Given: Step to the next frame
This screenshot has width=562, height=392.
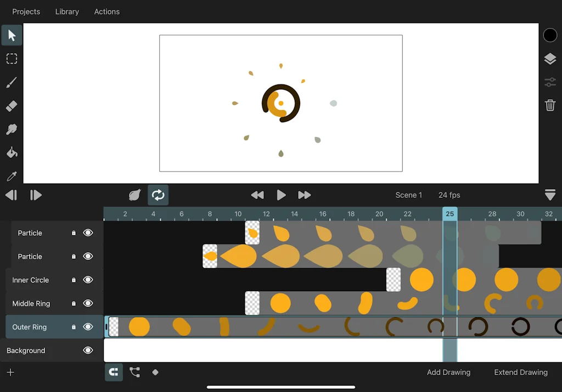Looking at the screenshot, I should [x=36, y=195].
